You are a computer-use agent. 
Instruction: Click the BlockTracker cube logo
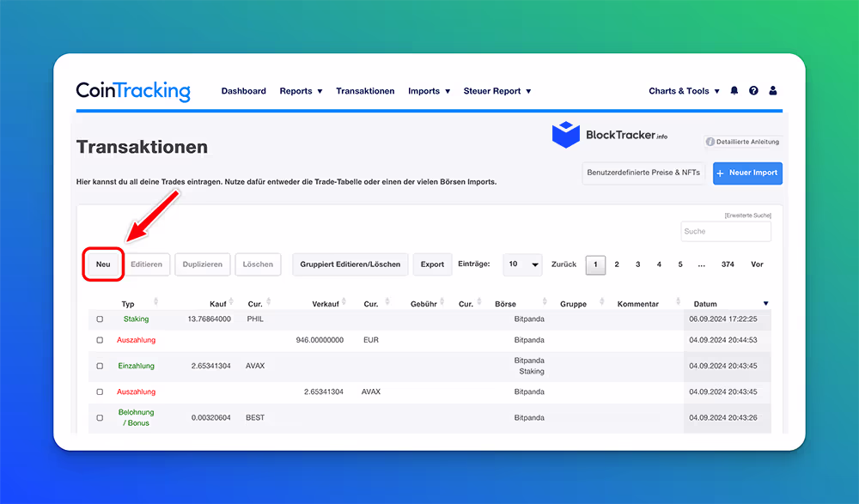coord(566,135)
